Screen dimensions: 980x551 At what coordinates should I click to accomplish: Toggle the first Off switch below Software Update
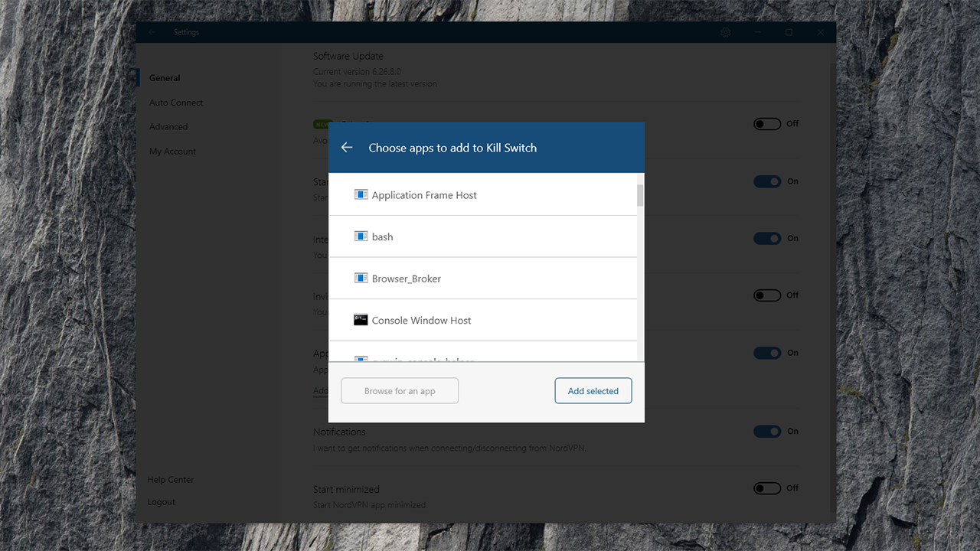tap(767, 124)
